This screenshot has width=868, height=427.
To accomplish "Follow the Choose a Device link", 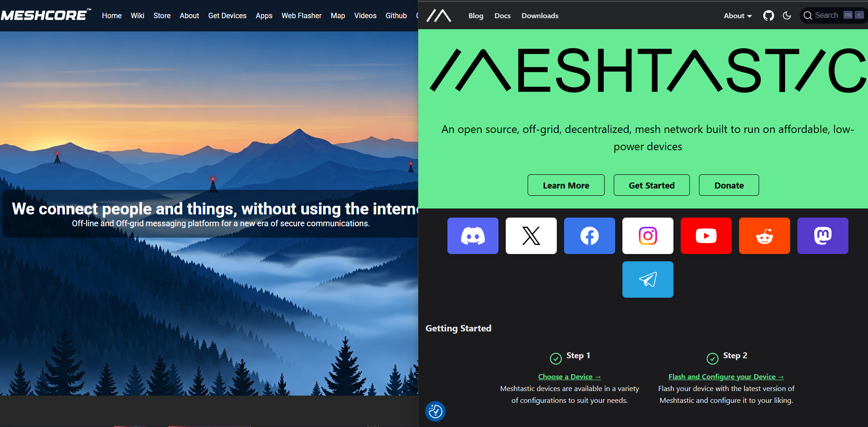I will pos(570,377).
